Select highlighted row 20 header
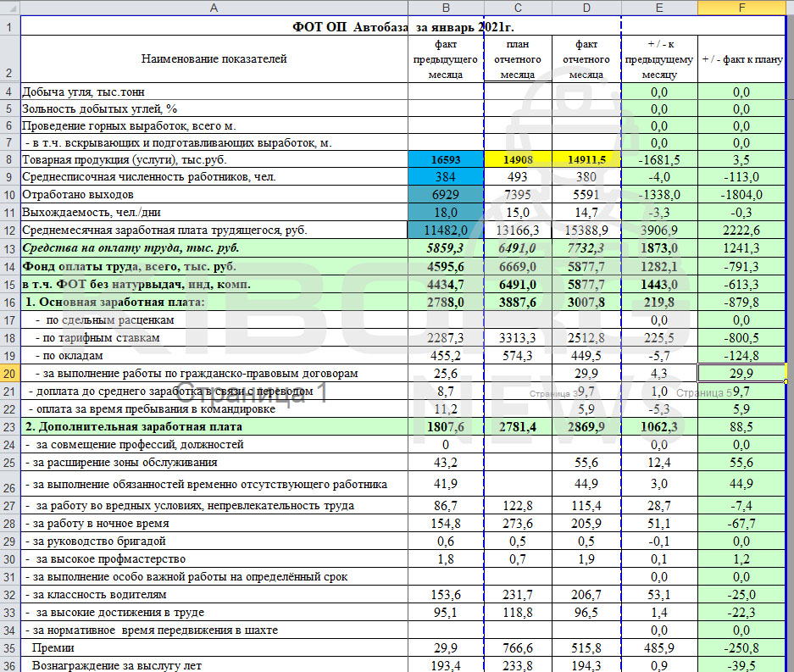This screenshot has height=672, width=794. [9, 374]
